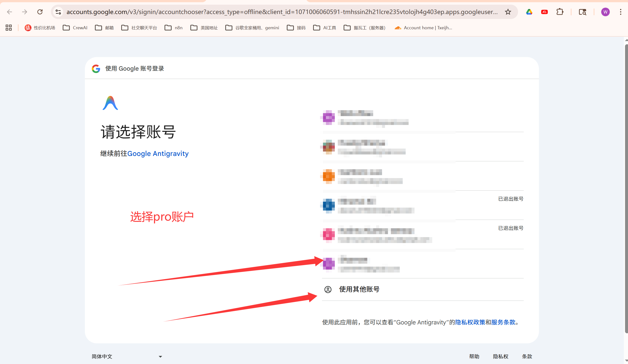Open the purple W profile avatar
The width and height of the screenshot is (628, 364).
[x=605, y=12]
